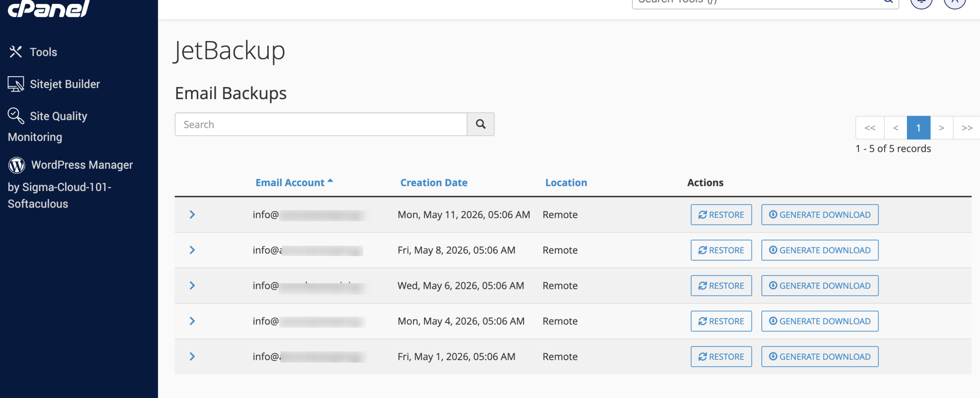Open Sitejet Builder from the sidebar

coord(54,84)
